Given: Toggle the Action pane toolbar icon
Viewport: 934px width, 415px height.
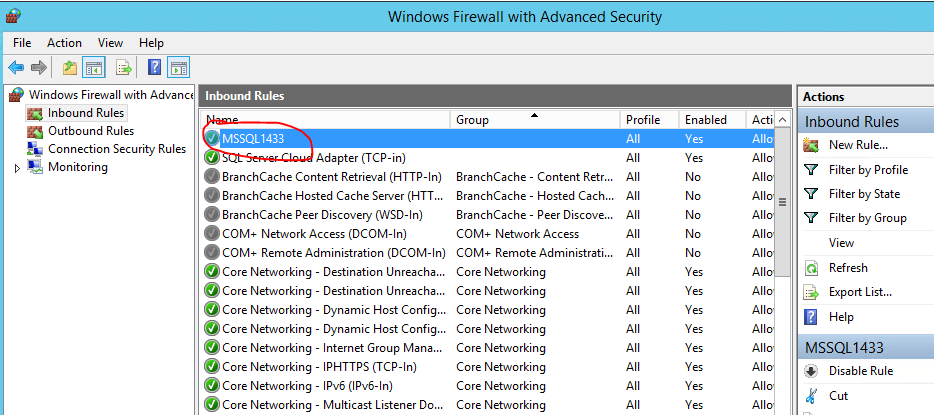Looking at the screenshot, I should pos(179,68).
